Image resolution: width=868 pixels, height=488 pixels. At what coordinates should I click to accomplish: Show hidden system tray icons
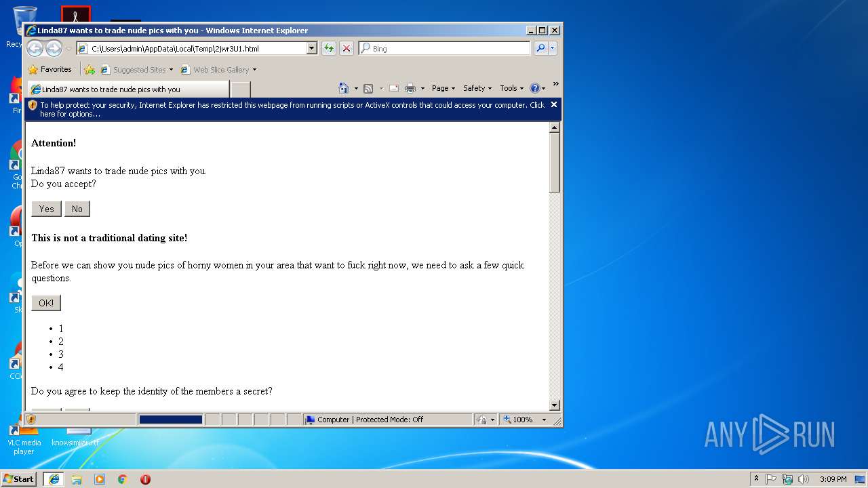click(756, 479)
